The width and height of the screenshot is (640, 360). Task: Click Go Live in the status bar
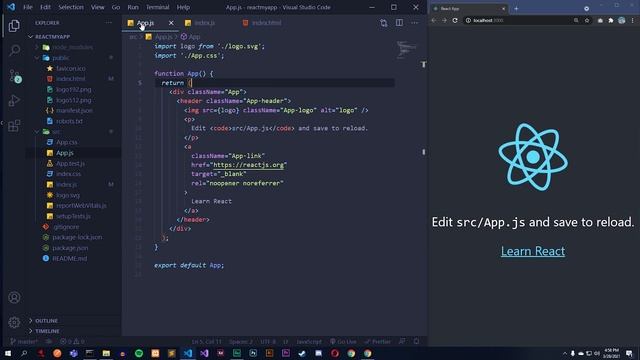pyautogui.click(x=343, y=342)
